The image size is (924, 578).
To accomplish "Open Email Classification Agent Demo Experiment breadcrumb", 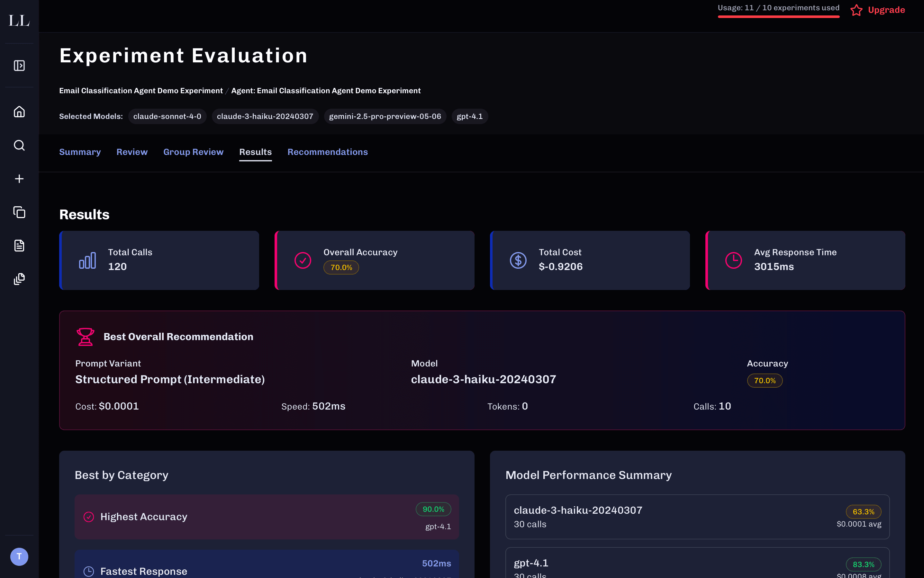I will (141, 91).
